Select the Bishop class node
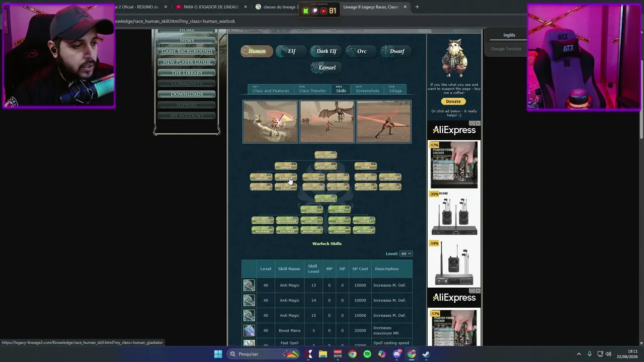 coord(340,220)
